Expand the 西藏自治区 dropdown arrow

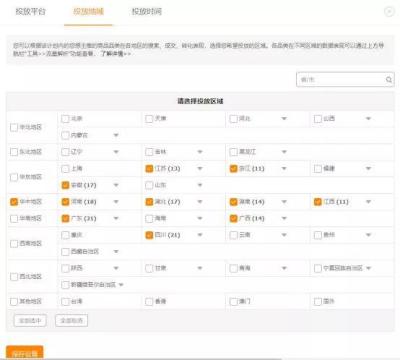(116, 252)
